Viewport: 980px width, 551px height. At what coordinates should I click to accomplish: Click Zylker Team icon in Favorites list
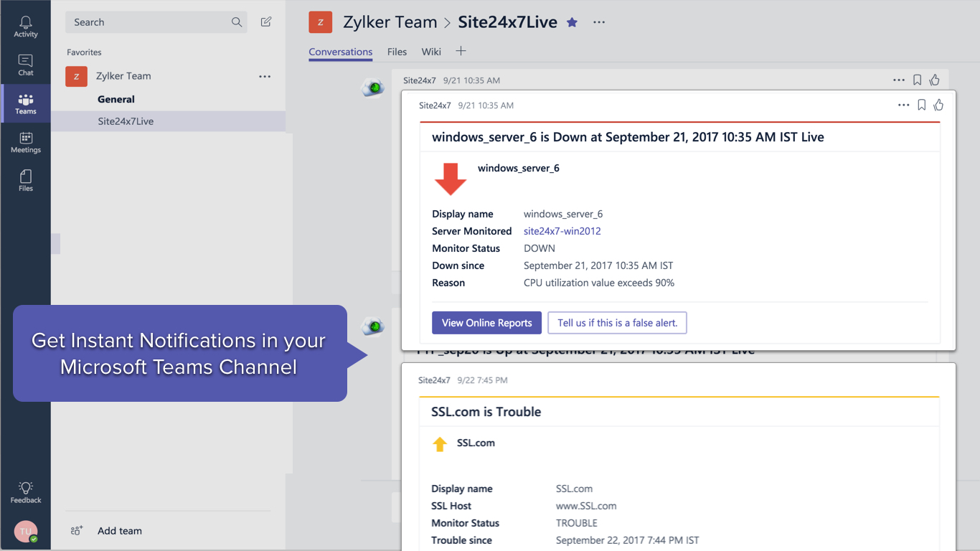(77, 76)
